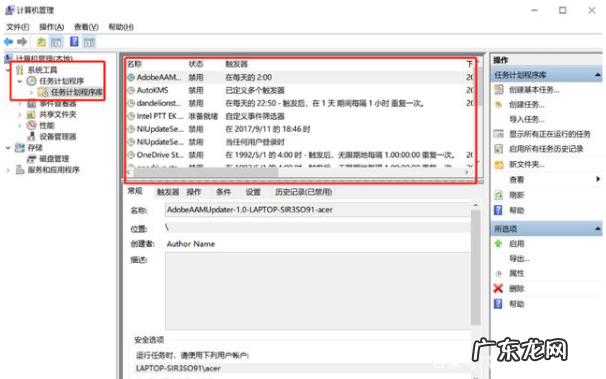Click the 磁盘管理 icon in tree
This screenshot has height=379, width=606.
tap(31, 159)
